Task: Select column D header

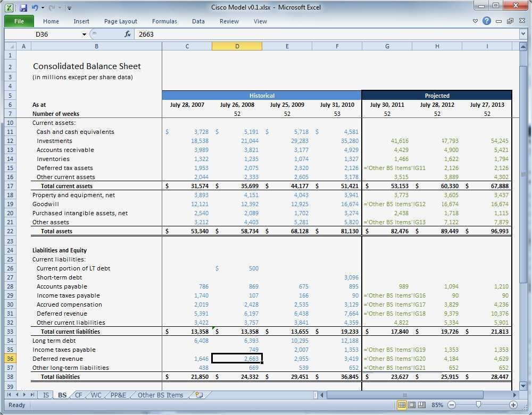Action: click(x=237, y=46)
